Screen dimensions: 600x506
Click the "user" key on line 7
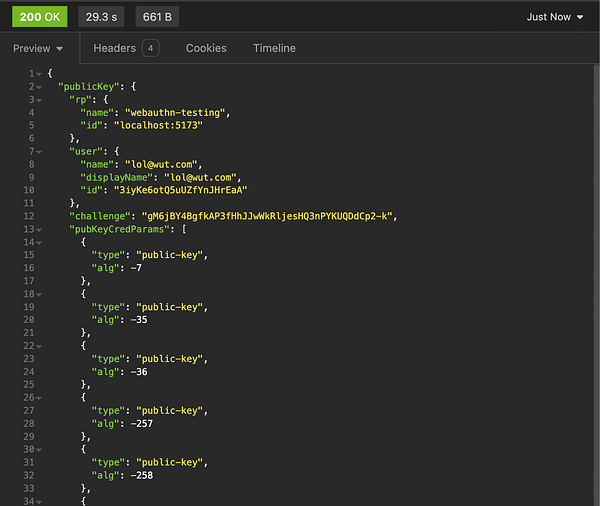86,151
